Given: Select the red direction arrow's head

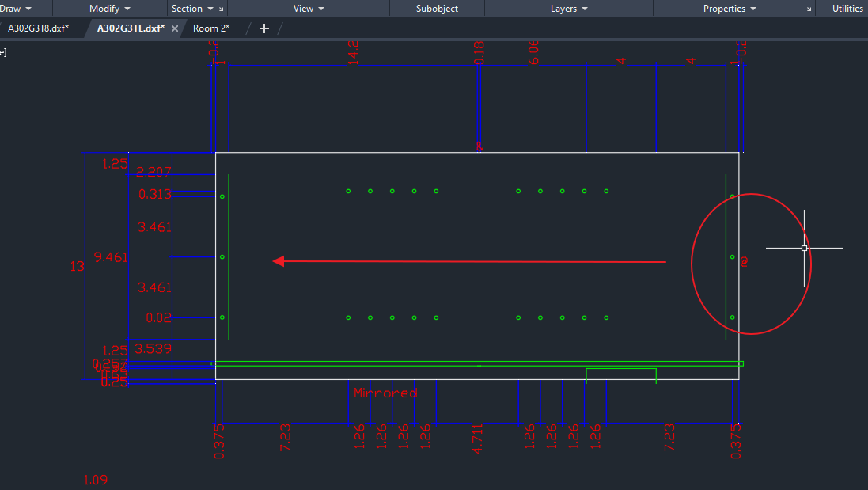Looking at the screenshot, I should [279, 261].
